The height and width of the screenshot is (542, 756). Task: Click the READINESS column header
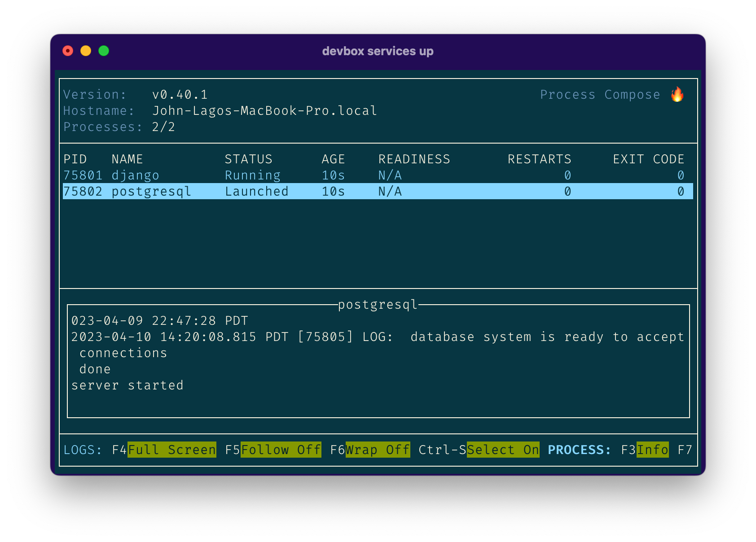tap(414, 159)
